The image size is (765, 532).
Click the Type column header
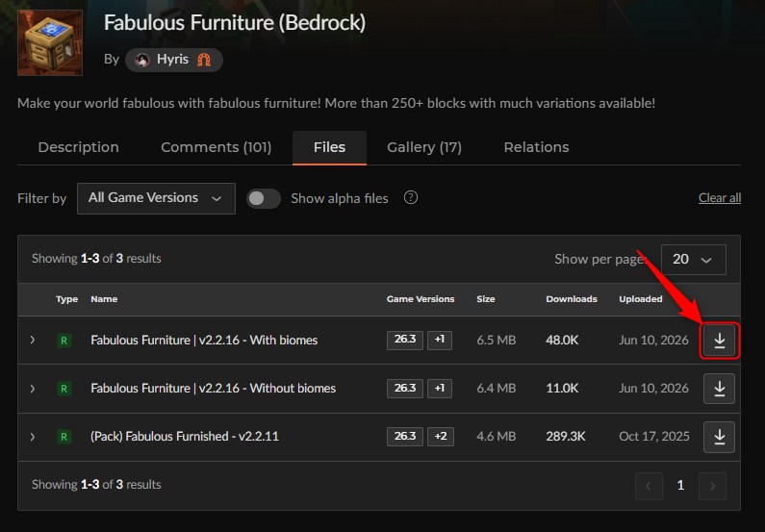[x=66, y=299]
